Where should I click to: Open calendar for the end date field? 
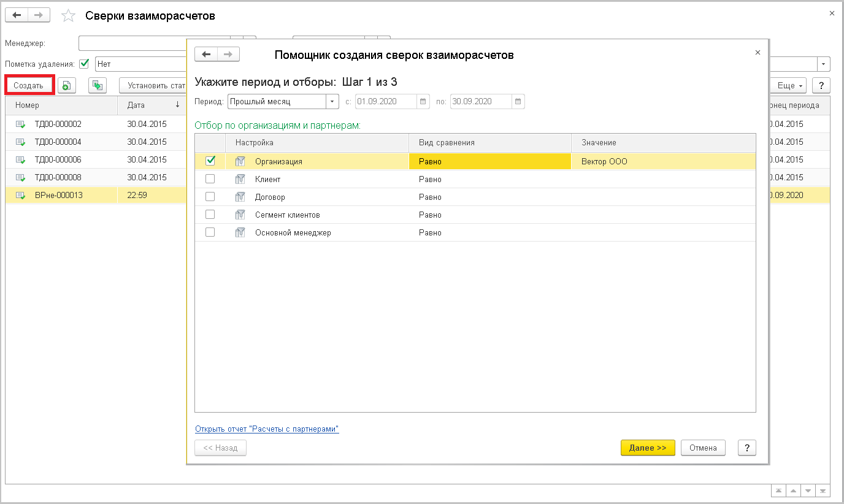coord(518,101)
